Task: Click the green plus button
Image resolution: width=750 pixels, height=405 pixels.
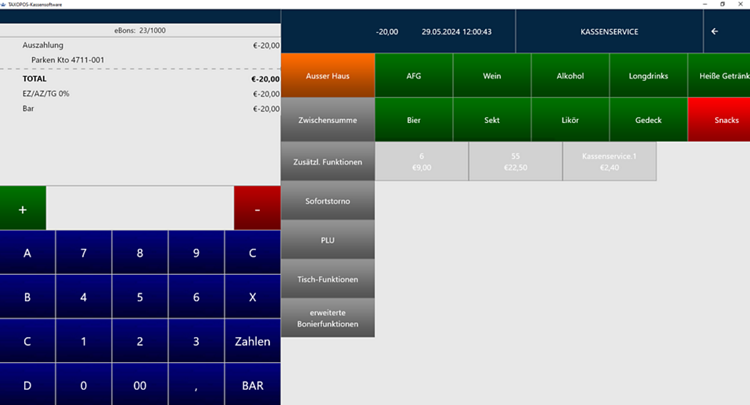Action: coord(22,208)
